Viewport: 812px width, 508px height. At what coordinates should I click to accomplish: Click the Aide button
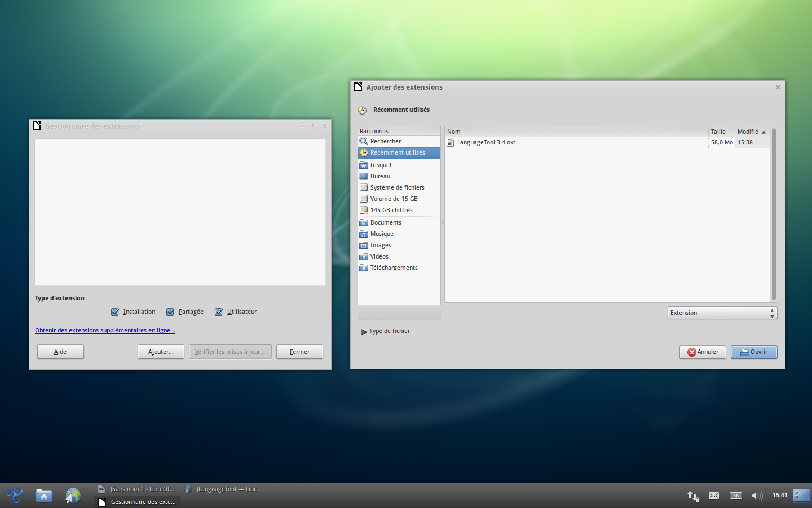coord(60,352)
